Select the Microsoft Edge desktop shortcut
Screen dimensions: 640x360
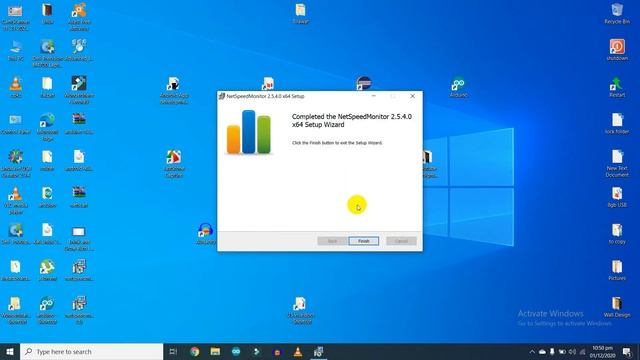point(47,127)
